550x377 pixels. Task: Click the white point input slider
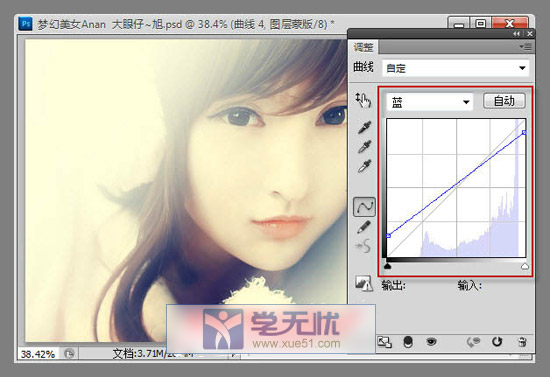pos(525,267)
